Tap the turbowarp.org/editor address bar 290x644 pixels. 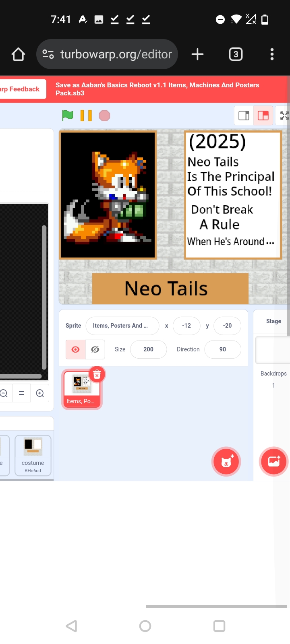click(107, 54)
